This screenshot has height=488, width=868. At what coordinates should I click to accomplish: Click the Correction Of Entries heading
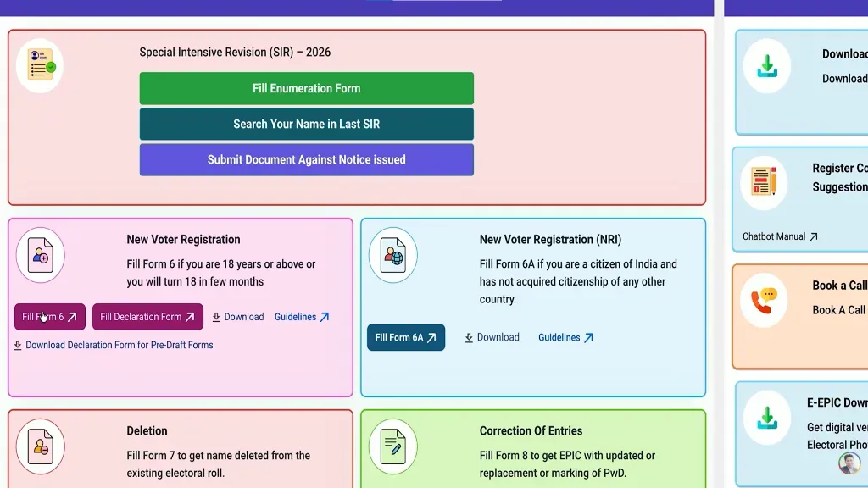click(x=531, y=431)
